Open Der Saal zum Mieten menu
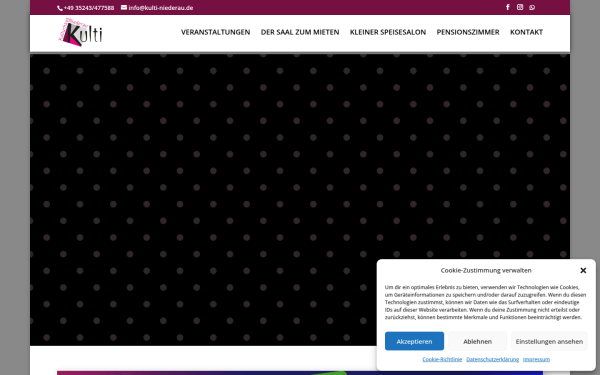The width and height of the screenshot is (600, 375). point(300,32)
